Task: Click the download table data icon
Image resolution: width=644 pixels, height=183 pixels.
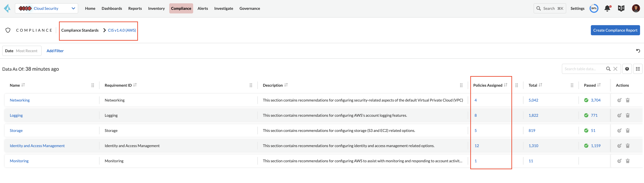Action: 627,69
